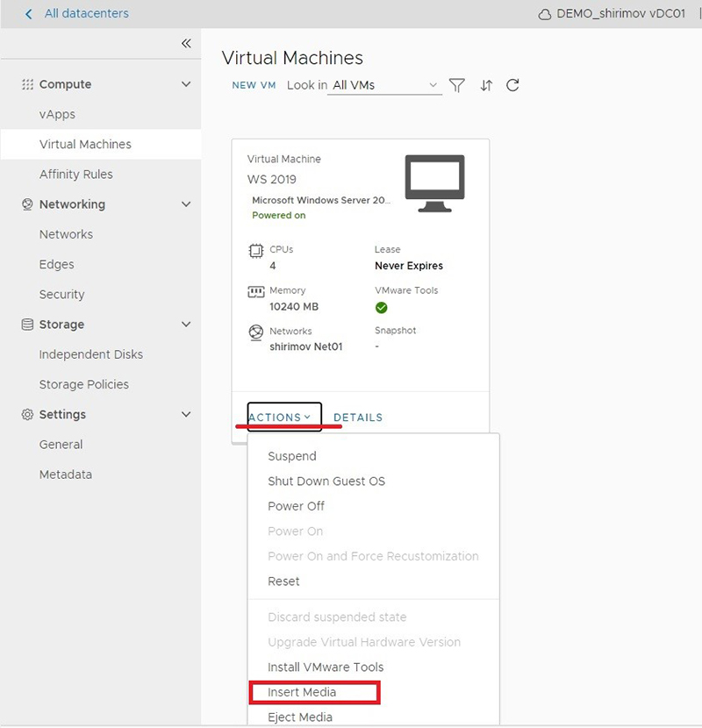Open the All datacenters link
Image resolution: width=702 pixels, height=728 pixels.
(87, 13)
